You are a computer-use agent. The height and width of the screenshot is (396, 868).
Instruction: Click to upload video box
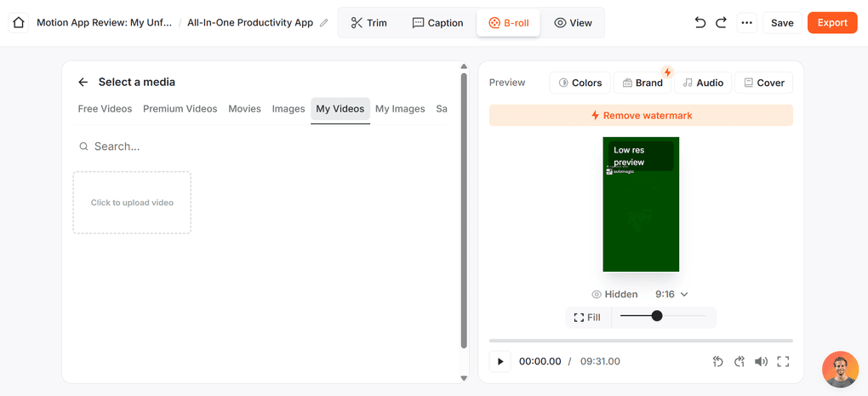click(132, 202)
